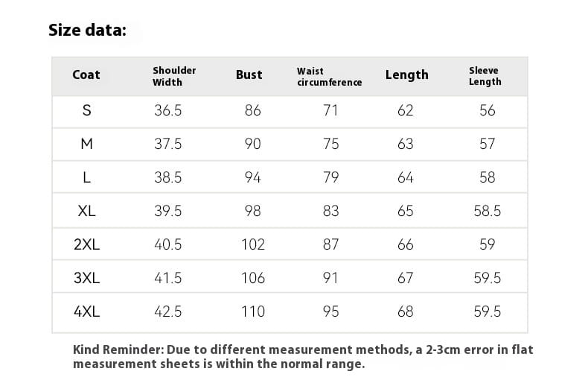This screenshot has width=588, height=380.
Task: Click the L size label
Action: (x=86, y=177)
